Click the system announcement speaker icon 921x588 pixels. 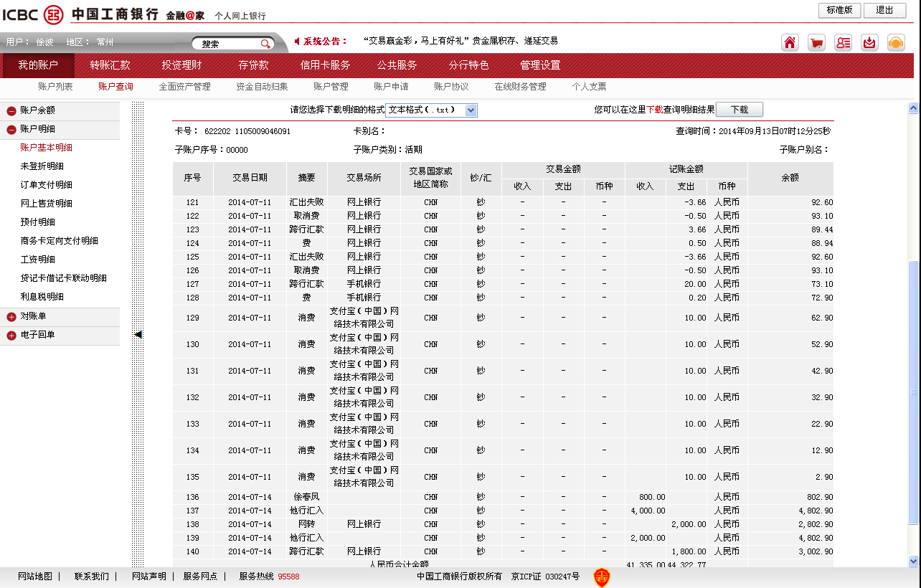[x=298, y=41]
